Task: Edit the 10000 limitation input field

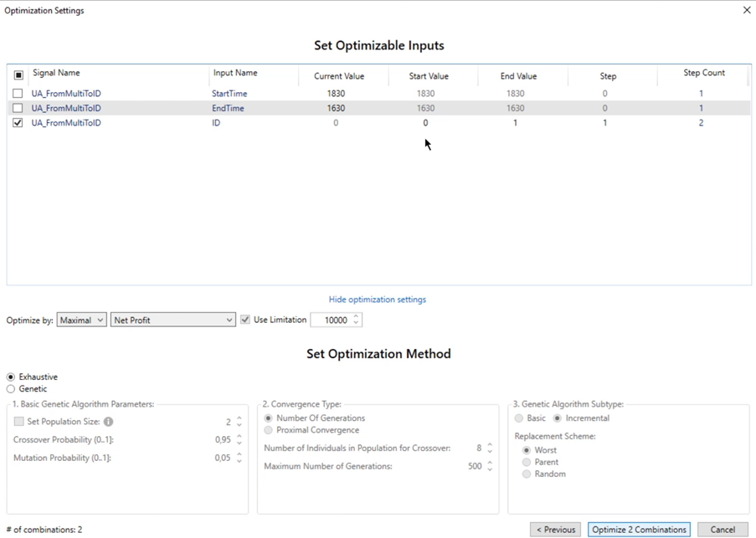Action: pos(330,320)
